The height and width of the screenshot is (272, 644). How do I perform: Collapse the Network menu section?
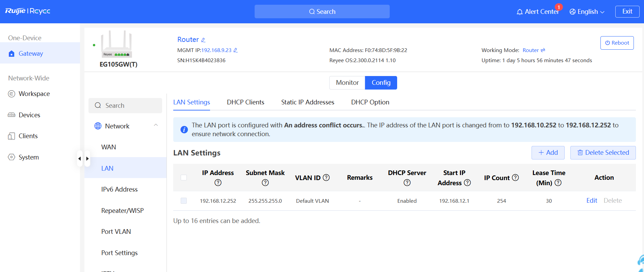[156, 125]
